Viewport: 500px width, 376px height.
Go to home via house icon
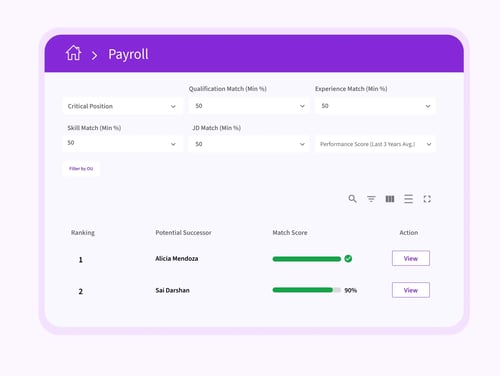[73, 53]
